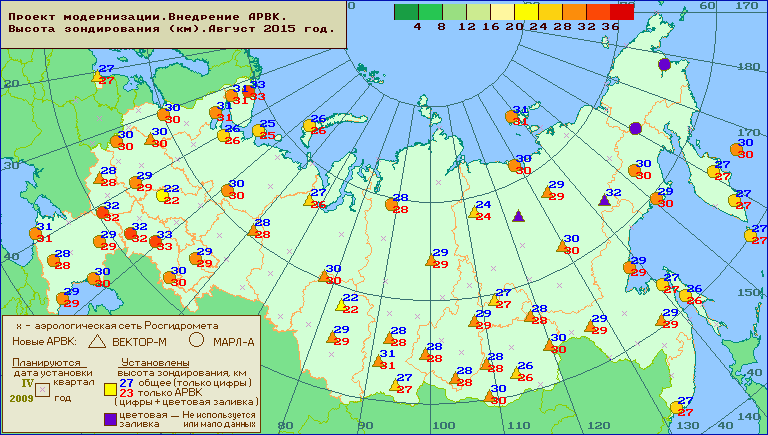Click the '120' meridian label along the bottom
Viewport: 768px width, 435px height.
pos(599,425)
